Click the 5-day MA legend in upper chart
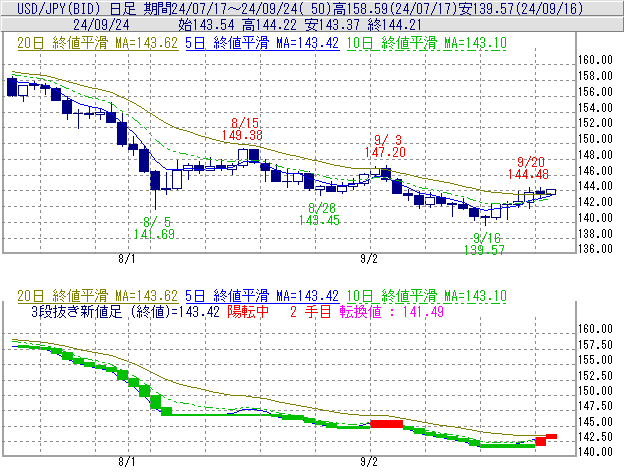This screenshot has width=624, height=475. point(262,43)
